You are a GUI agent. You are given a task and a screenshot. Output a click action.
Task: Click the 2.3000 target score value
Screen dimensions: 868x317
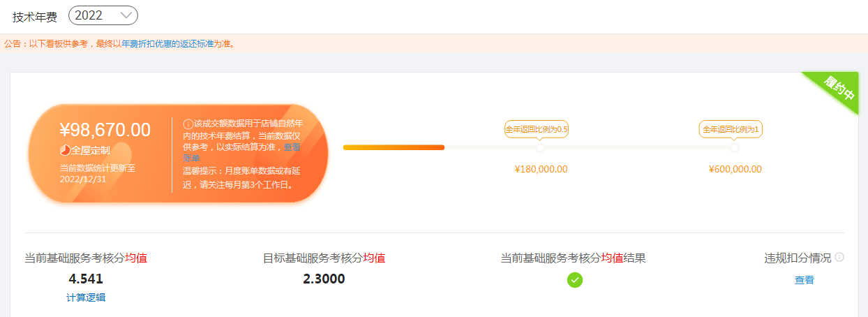[324, 279]
